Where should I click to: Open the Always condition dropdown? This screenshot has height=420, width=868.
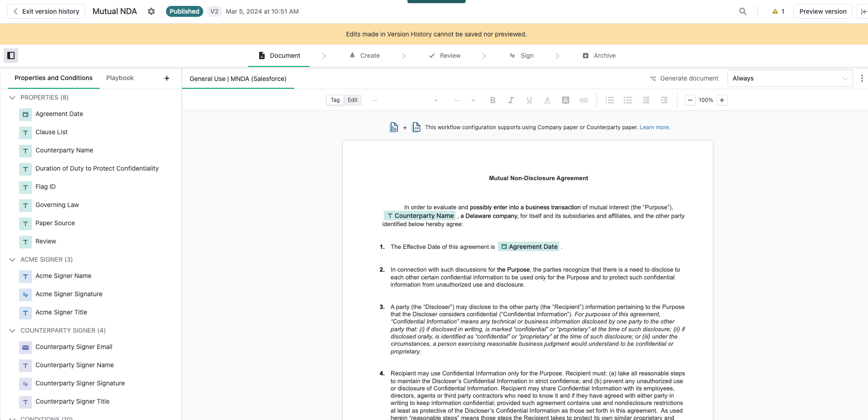pos(790,78)
